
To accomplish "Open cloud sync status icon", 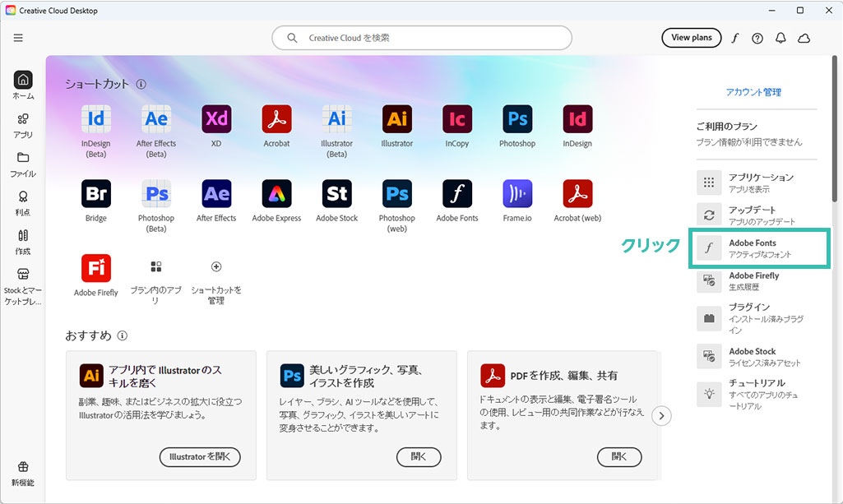I will click(x=804, y=38).
